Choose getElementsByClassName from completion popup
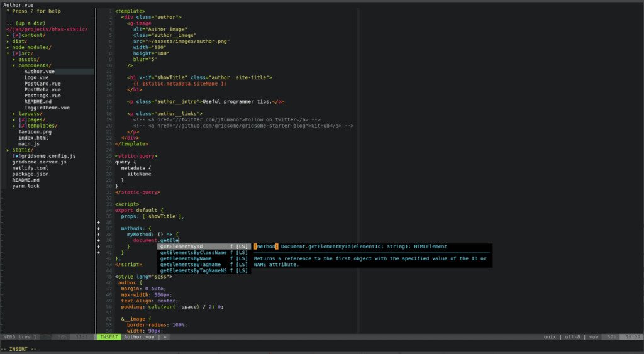This screenshot has width=644, height=354. coord(193,252)
